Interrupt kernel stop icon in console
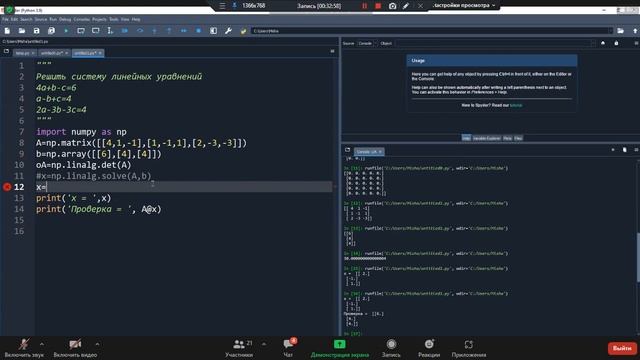640x360 pixels. click(x=613, y=150)
